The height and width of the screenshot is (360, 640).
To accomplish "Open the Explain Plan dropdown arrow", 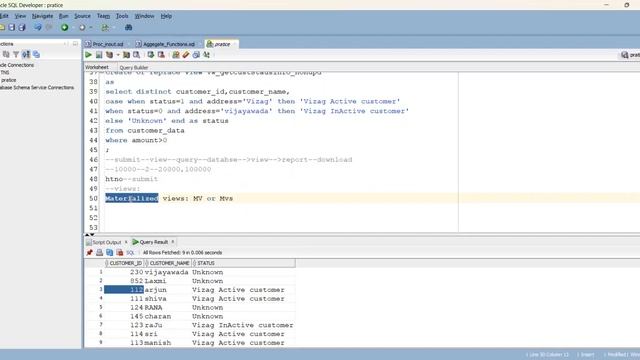I will tap(118, 55).
